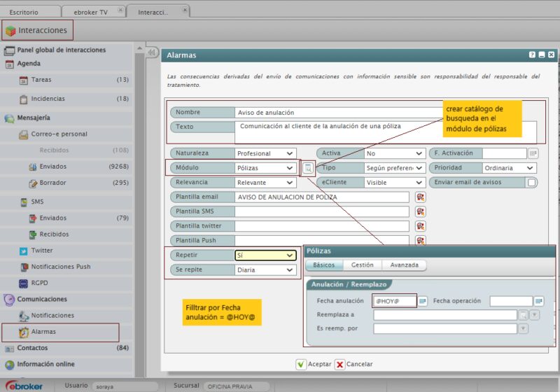
Task: Click the email Enviados icon with (9268)
Action: point(32,167)
